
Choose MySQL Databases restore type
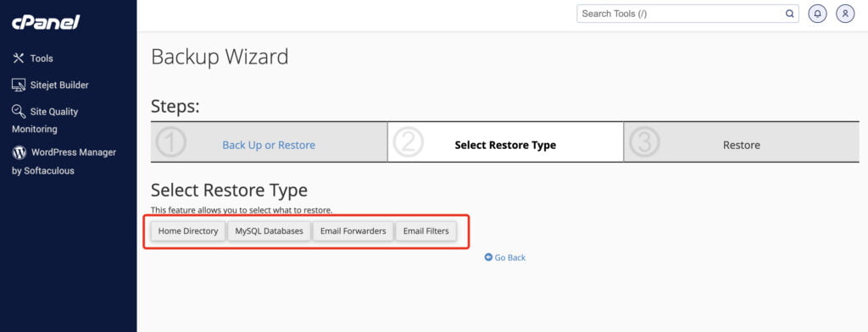269,230
